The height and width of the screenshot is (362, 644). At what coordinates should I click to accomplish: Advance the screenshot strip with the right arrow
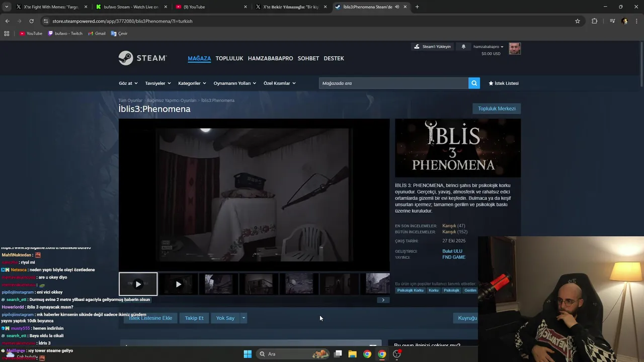[x=383, y=300]
